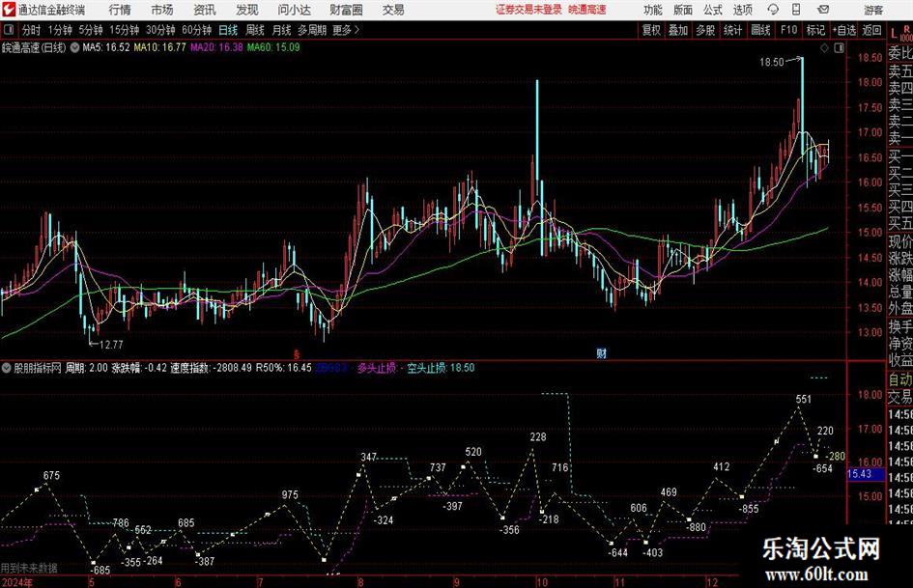Open the 市场 menu
This screenshot has height=588, width=913.
tap(162, 10)
